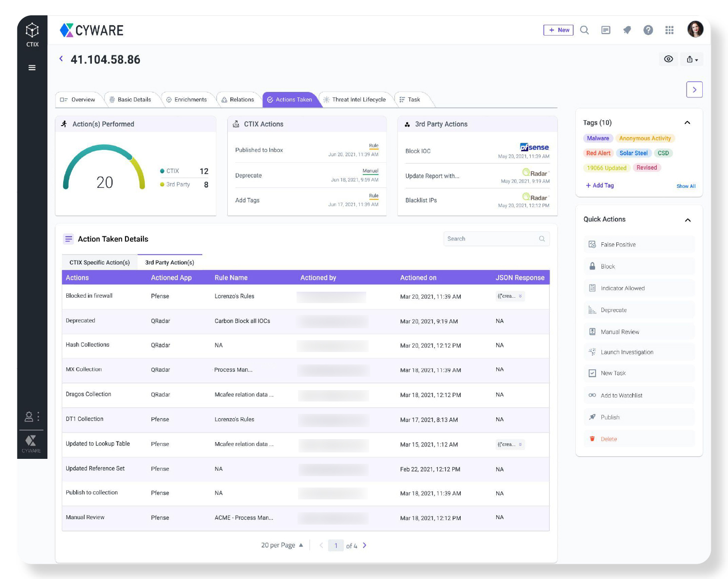
Task: Click the announcements megaphone icon
Action: (627, 30)
